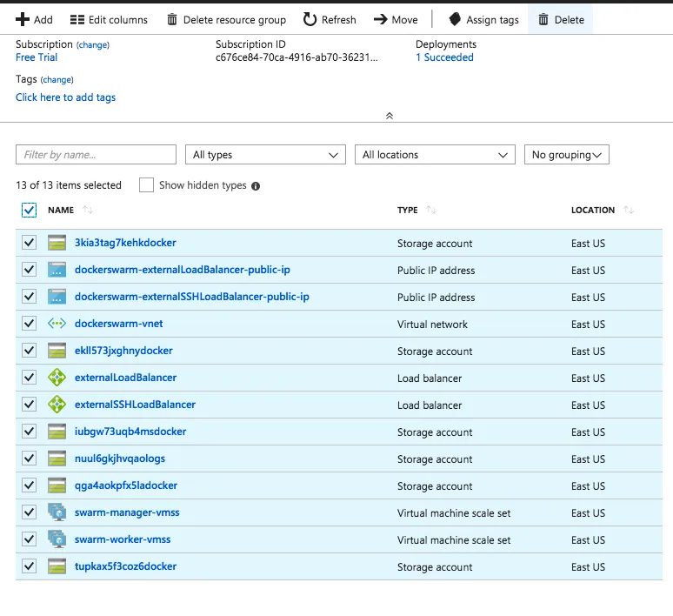This screenshot has height=616, width=673.
Task: Click virtual network icon for dockerswarm-vnet
Action: pos(57,324)
